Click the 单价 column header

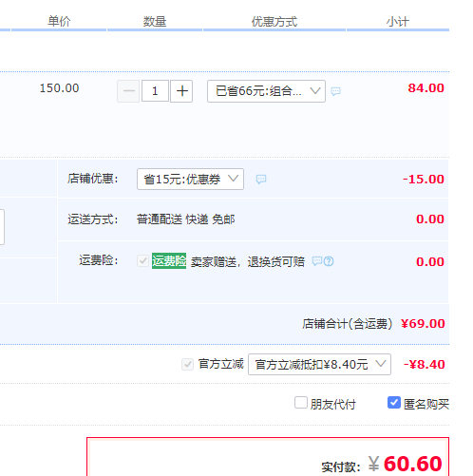(x=59, y=22)
